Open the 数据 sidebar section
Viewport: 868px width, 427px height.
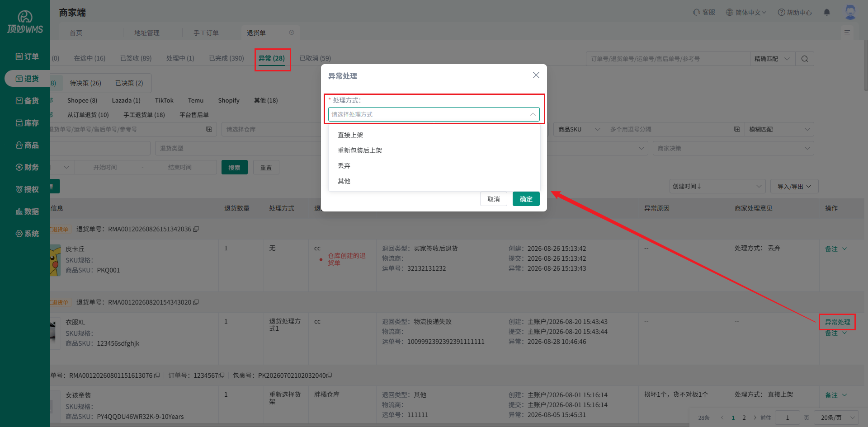click(x=27, y=211)
